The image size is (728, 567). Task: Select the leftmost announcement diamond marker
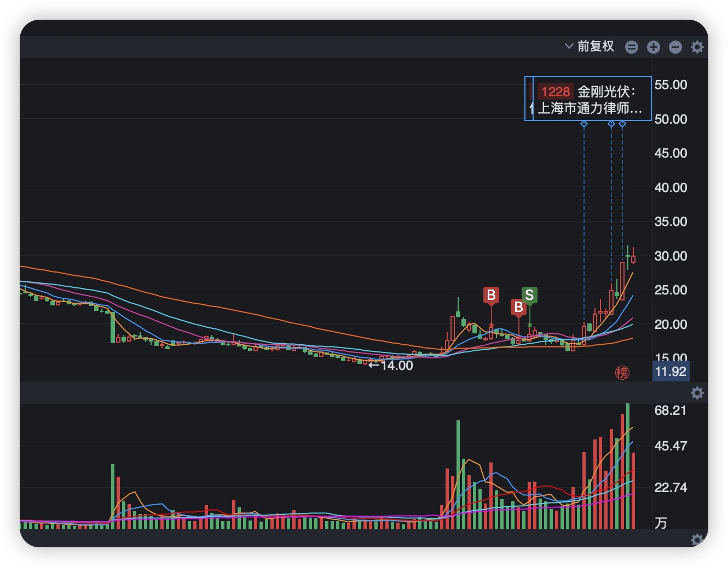click(x=584, y=124)
